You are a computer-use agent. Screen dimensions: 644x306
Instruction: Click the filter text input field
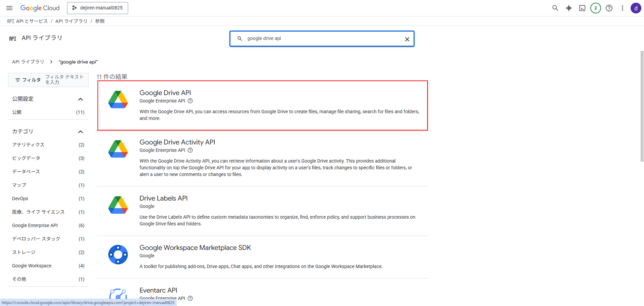click(x=64, y=80)
